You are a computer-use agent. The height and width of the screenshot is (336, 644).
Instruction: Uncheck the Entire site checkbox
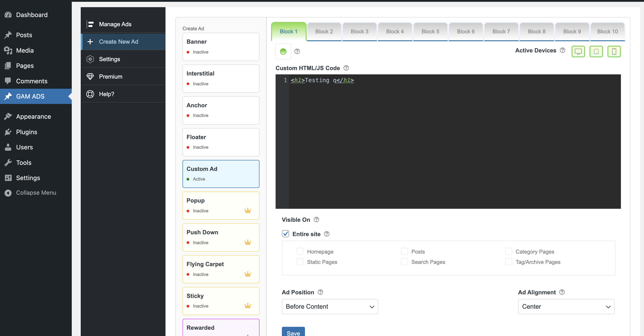285,234
